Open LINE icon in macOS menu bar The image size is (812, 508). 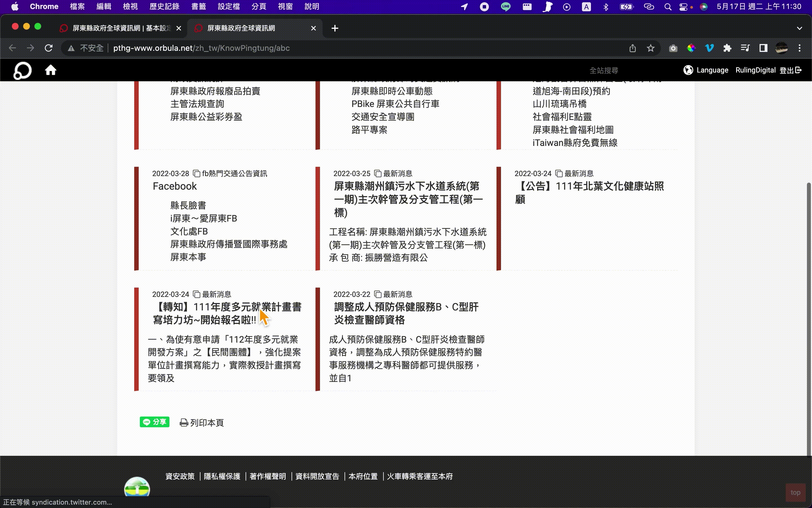[x=506, y=7]
